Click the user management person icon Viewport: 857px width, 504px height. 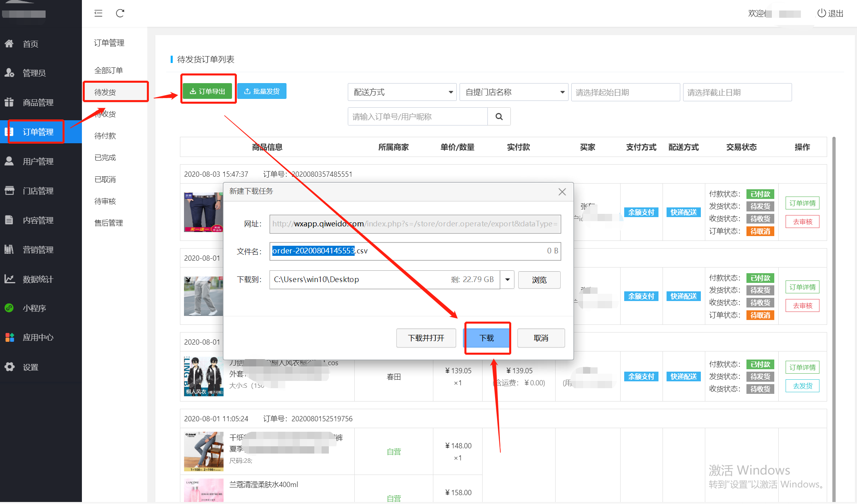9,161
